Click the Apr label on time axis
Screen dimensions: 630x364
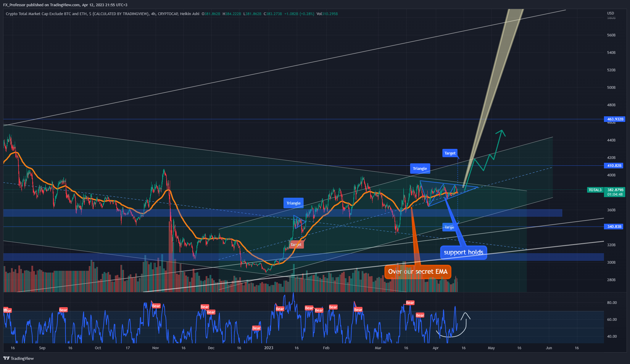(x=436, y=348)
